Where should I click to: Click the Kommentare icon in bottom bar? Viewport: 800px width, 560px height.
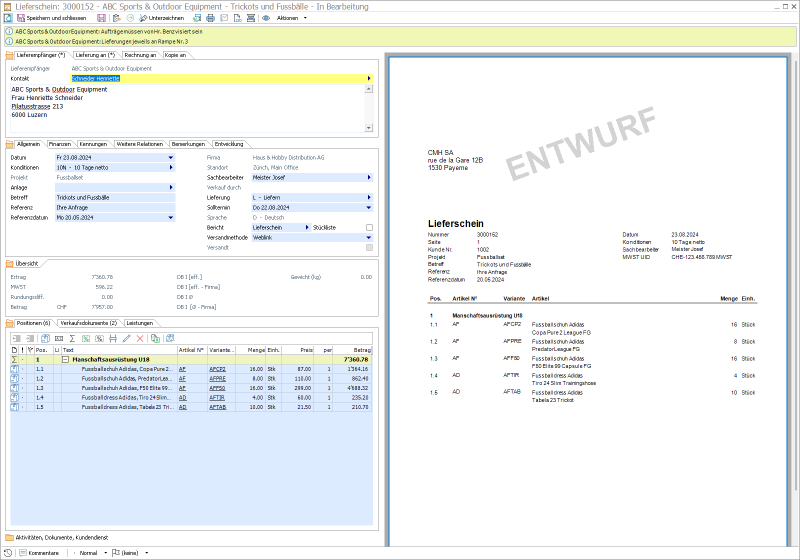click(23, 552)
